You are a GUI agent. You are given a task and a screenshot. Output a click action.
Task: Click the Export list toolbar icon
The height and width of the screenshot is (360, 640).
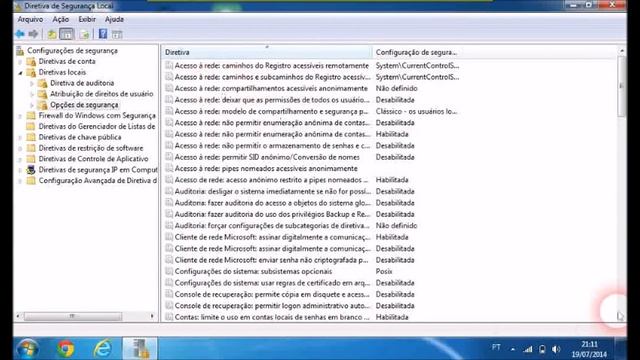(x=84, y=34)
